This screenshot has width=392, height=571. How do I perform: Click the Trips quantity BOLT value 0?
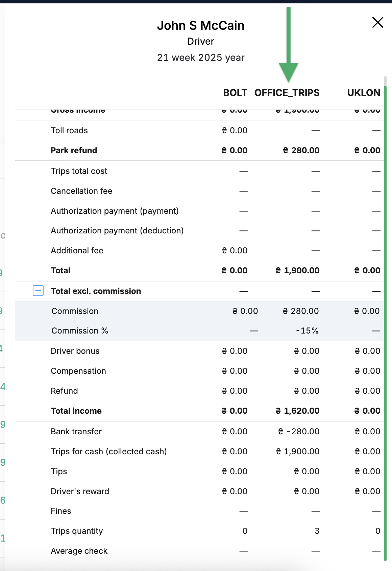pos(245,531)
